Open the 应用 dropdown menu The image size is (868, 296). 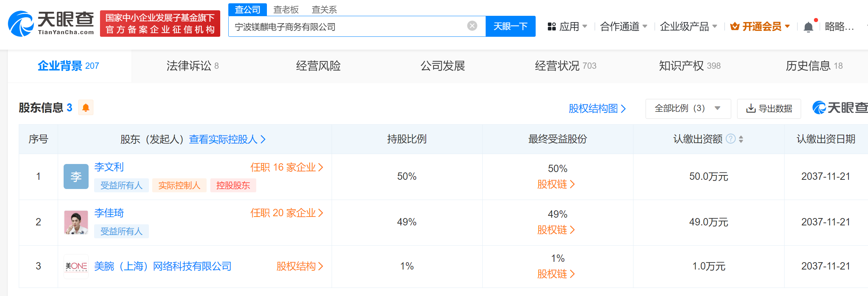point(567,26)
